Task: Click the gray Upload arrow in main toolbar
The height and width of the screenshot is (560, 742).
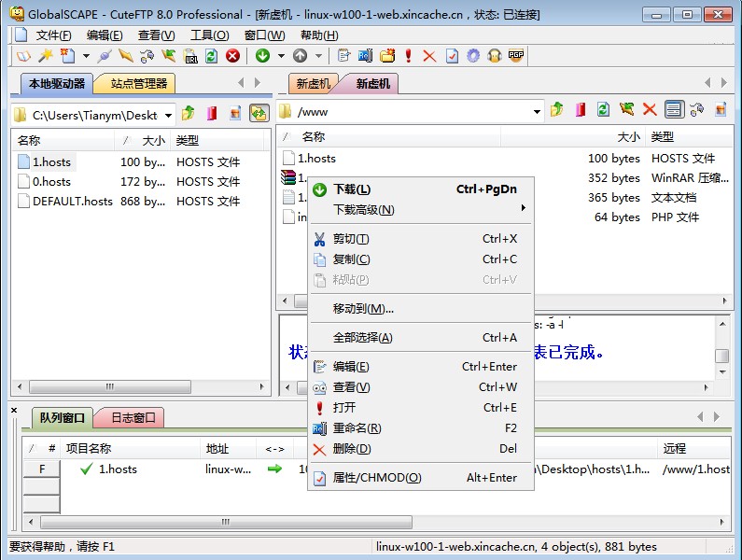Action: pyautogui.click(x=300, y=56)
